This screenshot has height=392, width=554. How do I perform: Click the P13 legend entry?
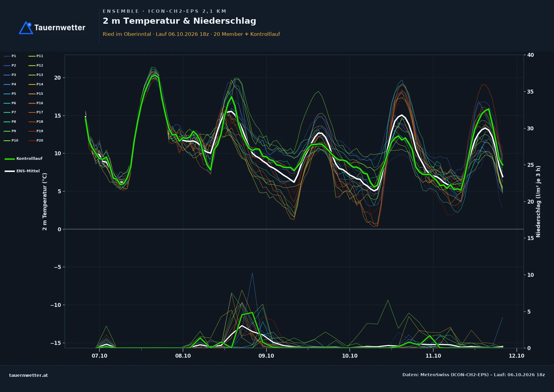coord(36,75)
